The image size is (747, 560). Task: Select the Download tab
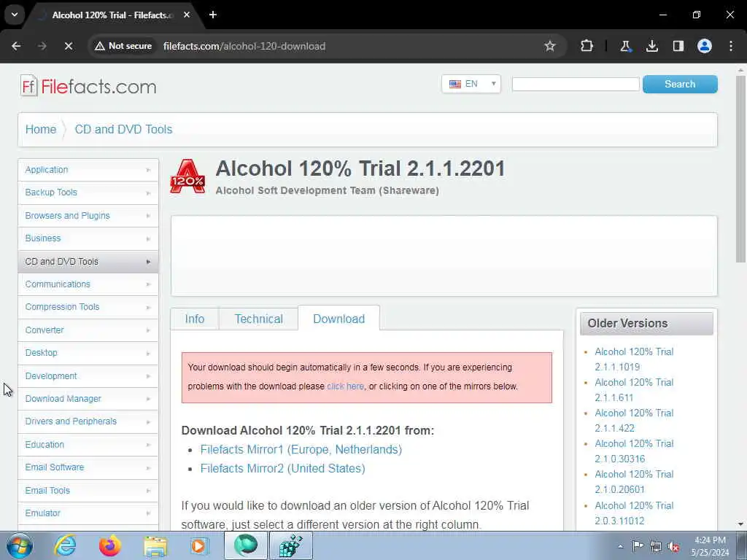pyautogui.click(x=338, y=319)
